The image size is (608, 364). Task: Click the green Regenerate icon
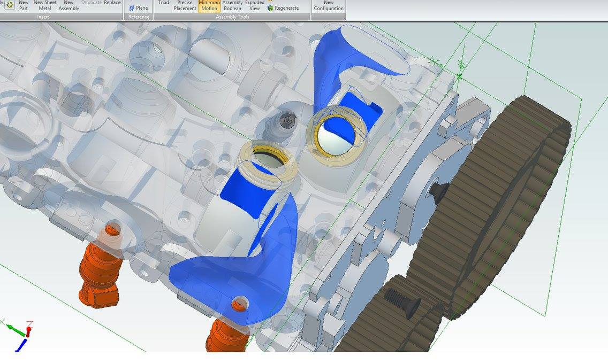coord(270,8)
